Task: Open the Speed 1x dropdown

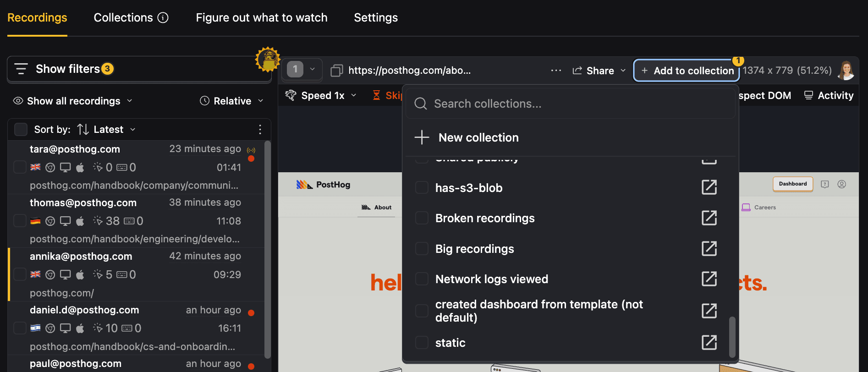Action: (x=320, y=95)
